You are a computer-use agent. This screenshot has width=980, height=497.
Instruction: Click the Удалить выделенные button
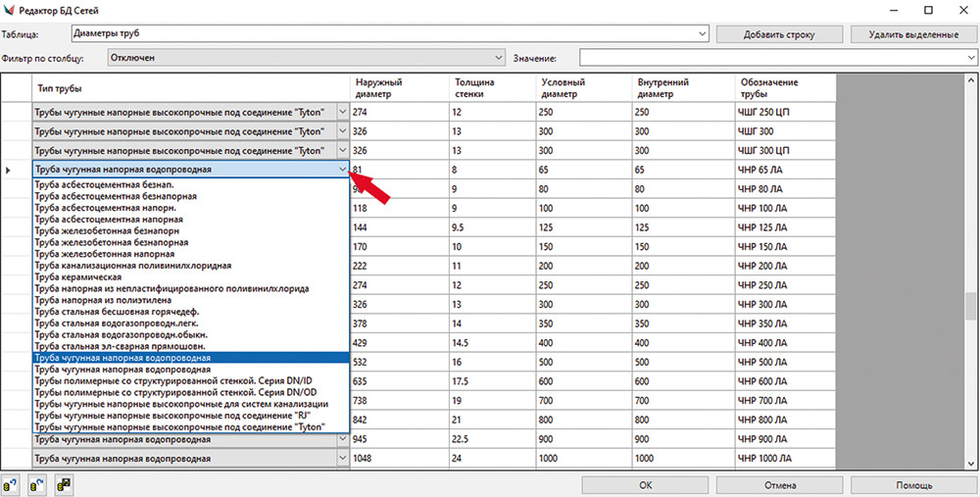(x=912, y=34)
